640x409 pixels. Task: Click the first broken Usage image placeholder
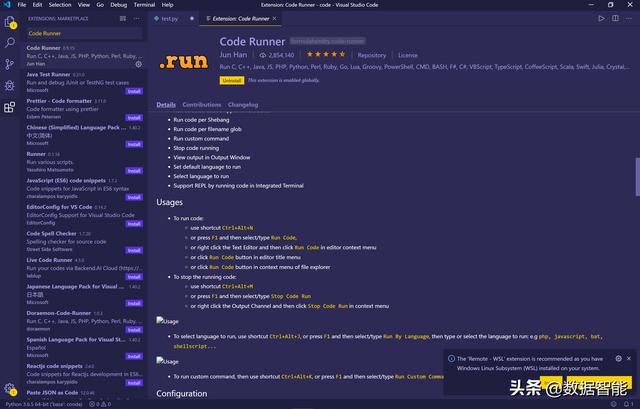(x=167, y=321)
